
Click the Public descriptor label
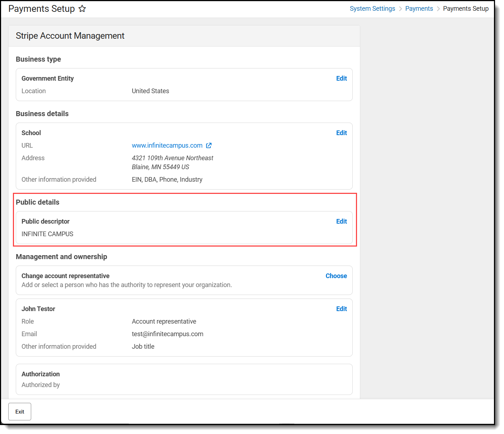point(46,221)
